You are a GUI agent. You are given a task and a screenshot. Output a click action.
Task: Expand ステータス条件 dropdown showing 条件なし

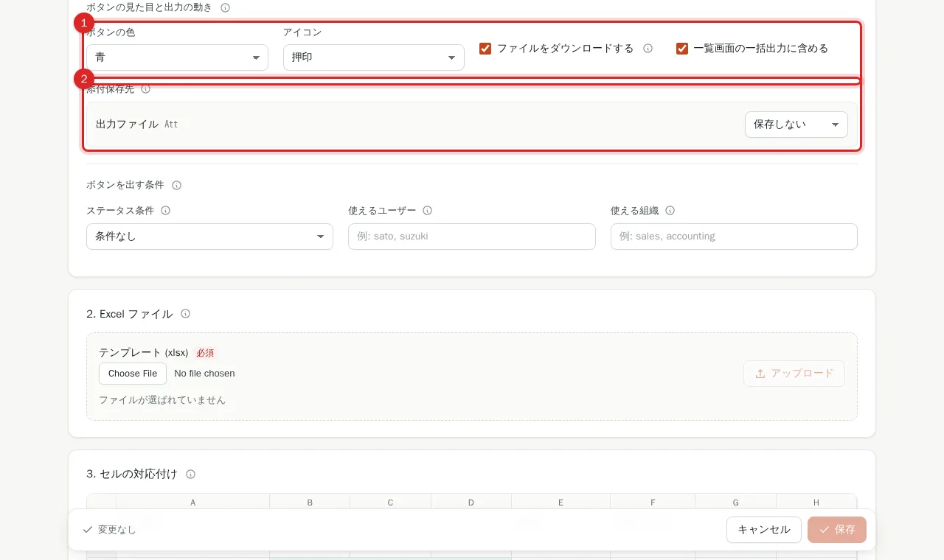tap(209, 237)
